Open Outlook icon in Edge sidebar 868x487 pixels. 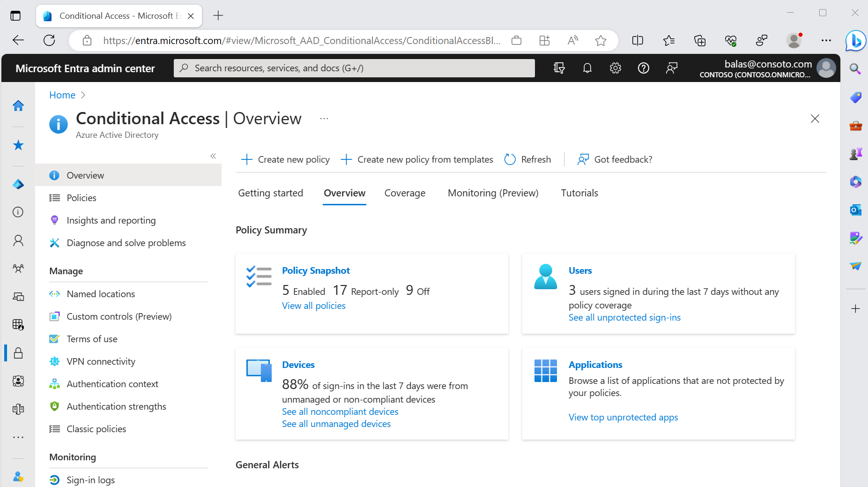856,210
